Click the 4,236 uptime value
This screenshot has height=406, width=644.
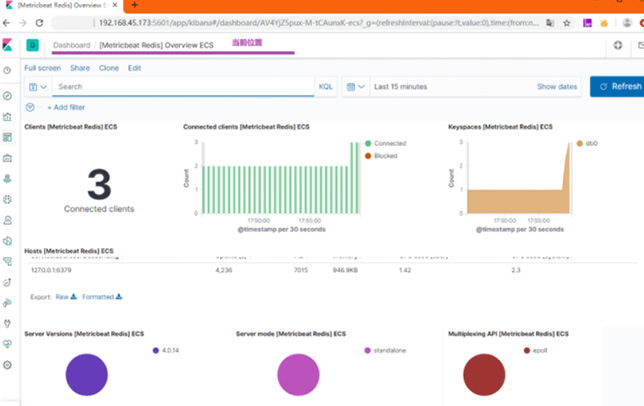pyautogui.click(x=224, y=270)
